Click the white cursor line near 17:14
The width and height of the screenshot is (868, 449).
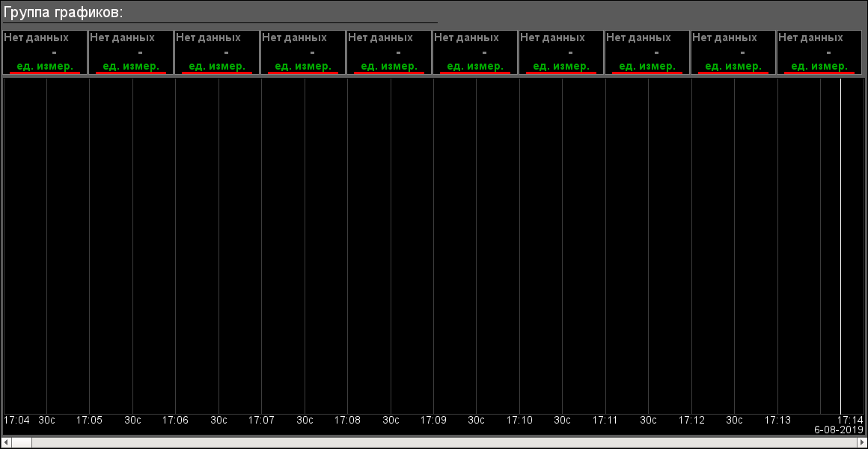[x=840, y=247]
